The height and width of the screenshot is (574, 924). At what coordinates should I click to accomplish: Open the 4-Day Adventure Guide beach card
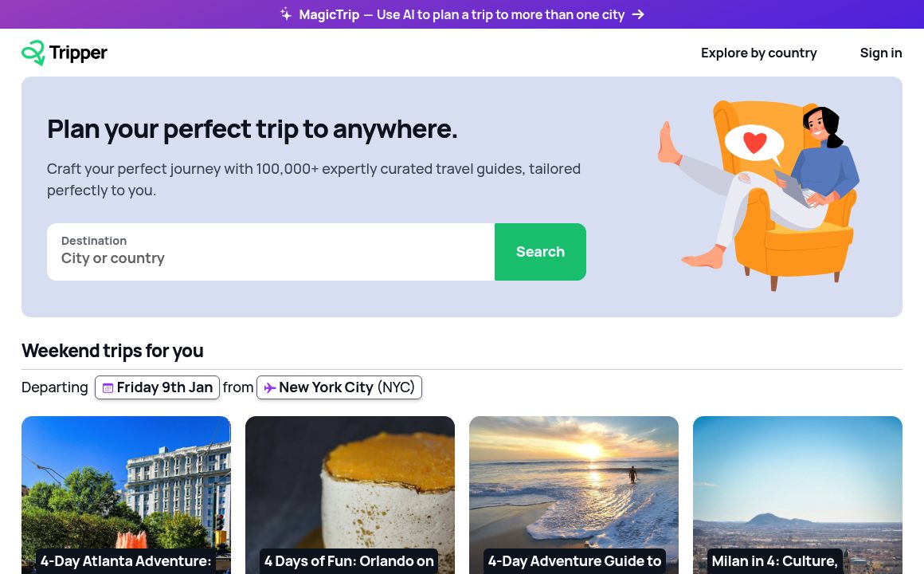click(x=574, y=494)
